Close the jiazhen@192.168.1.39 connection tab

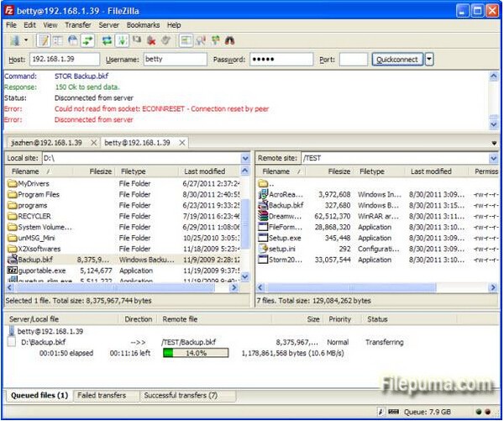(x=93, y=143)
